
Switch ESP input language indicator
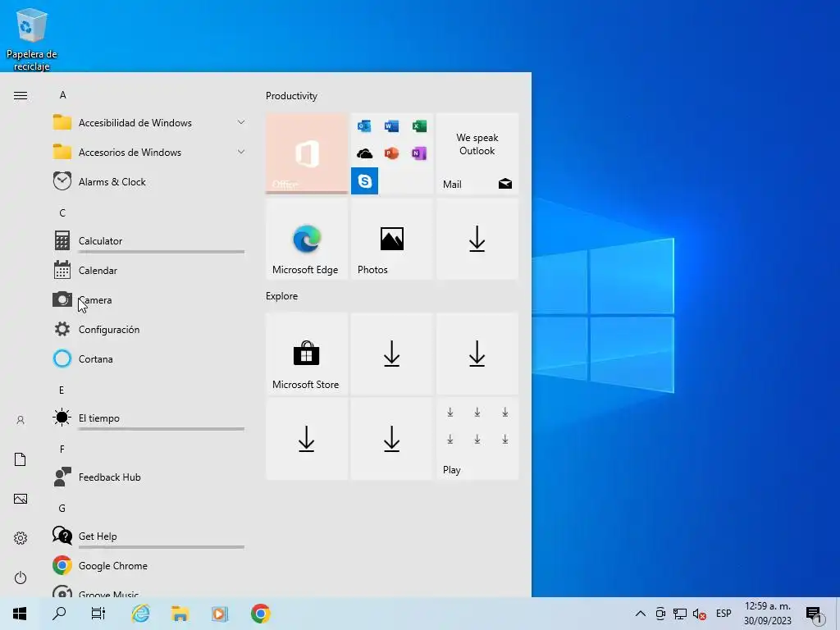724,614
